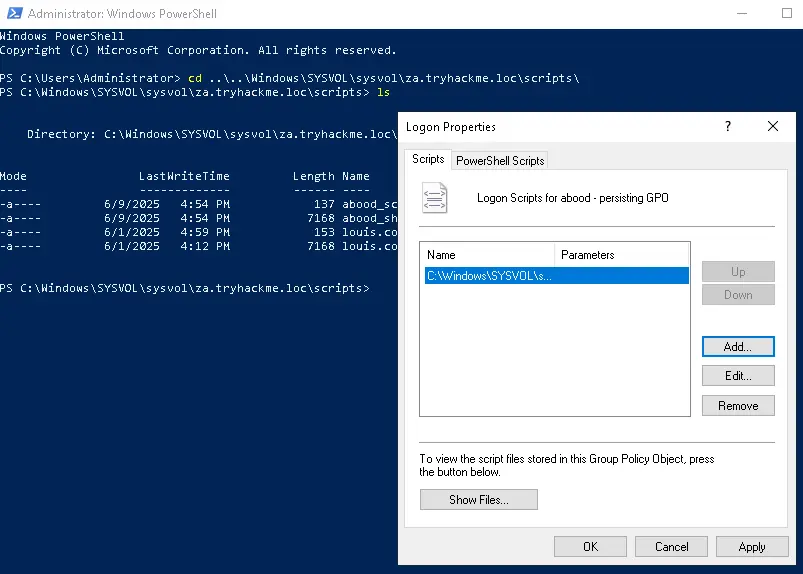Viewport: 803px width, 574px height.
Task: Click the Show Files... button
Action: pyautogui.click(x=479, y=500)
